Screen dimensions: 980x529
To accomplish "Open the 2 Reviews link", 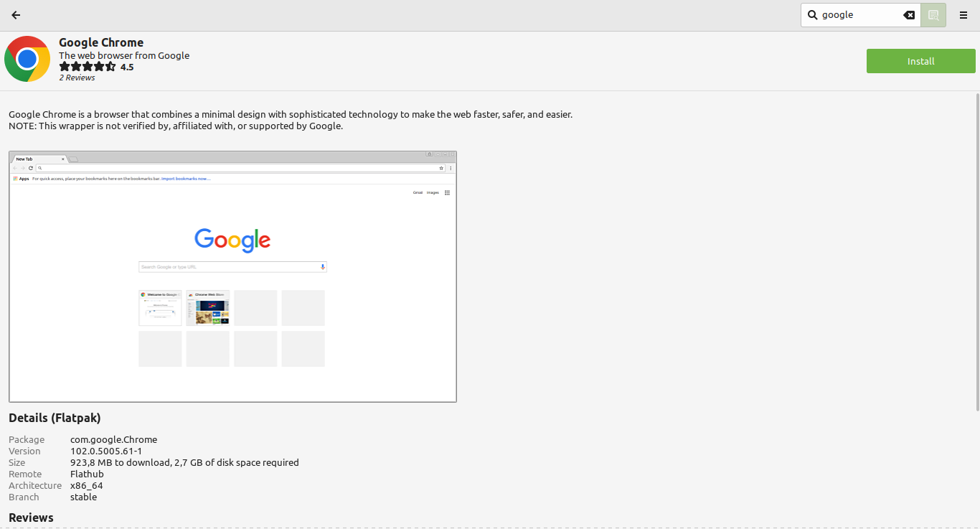I will (77, 78).
